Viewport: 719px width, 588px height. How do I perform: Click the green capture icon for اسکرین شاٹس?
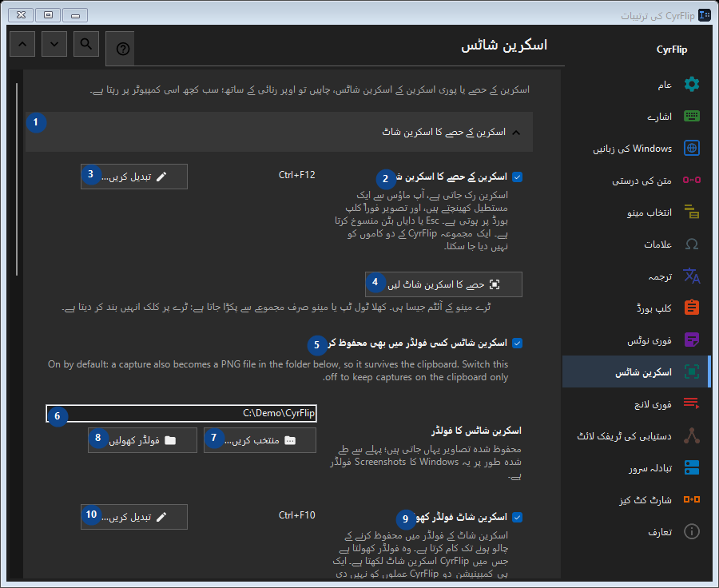tap(692, 371)
